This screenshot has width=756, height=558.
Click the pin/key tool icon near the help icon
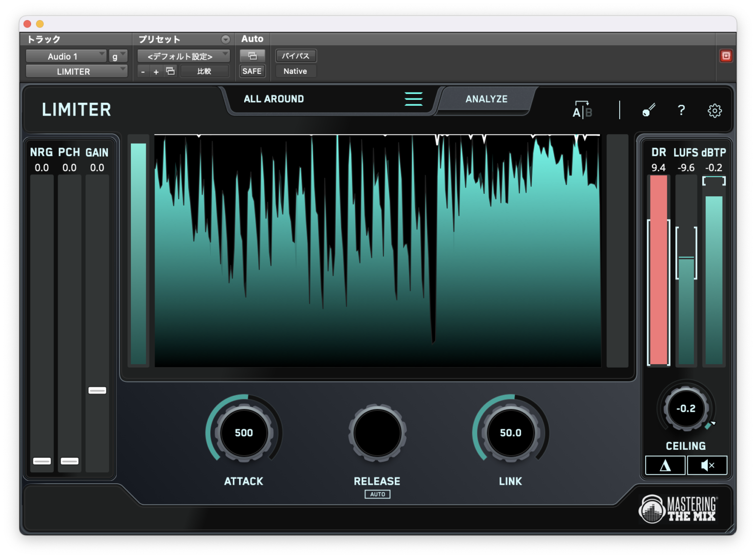(648, 110)
